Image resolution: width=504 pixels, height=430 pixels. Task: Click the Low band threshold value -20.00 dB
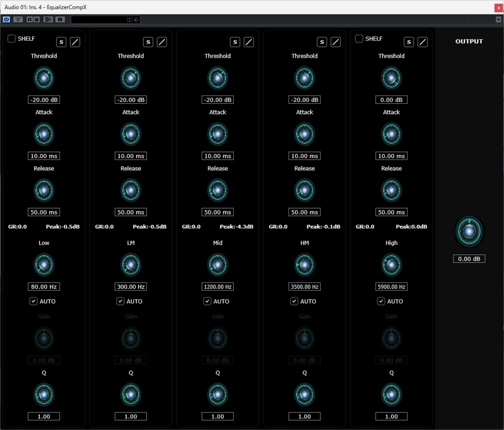[x=44, y=99]
